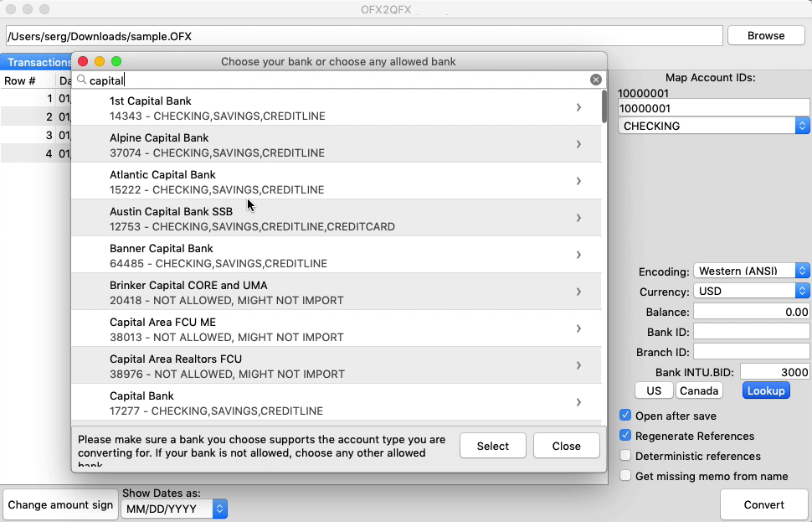This screenshot has width=812, height=522.
Task: Click the Row # column header
Action: click(x=28, y=80)
